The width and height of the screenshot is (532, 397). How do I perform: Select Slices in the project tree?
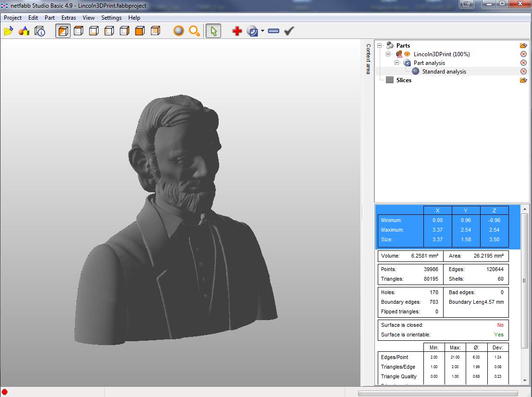(404, 80)
